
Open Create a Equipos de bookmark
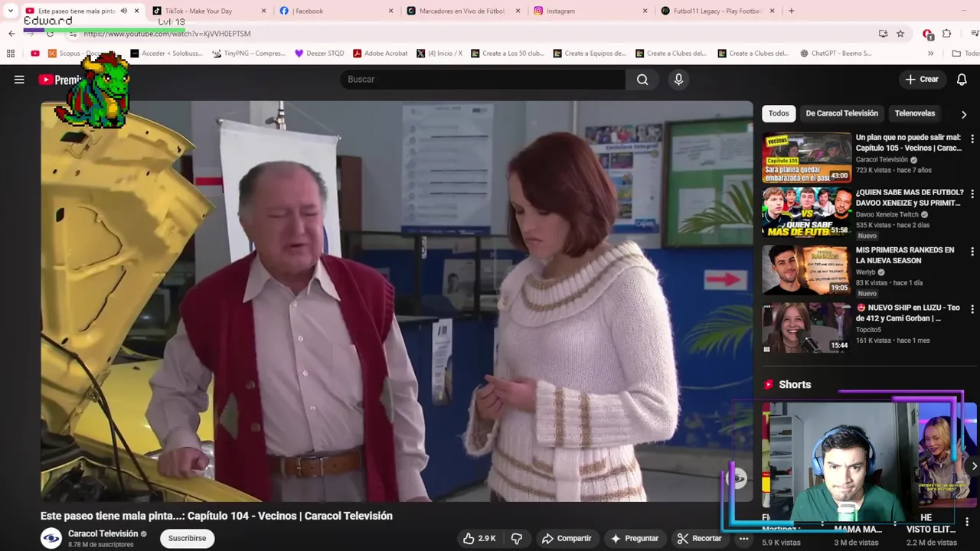click(x=590, y=54)
